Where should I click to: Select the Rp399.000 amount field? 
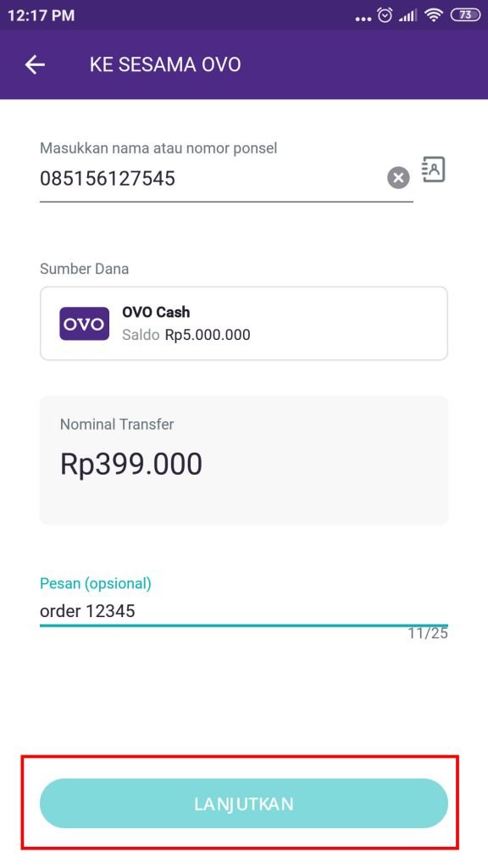(x=132, y=463)
